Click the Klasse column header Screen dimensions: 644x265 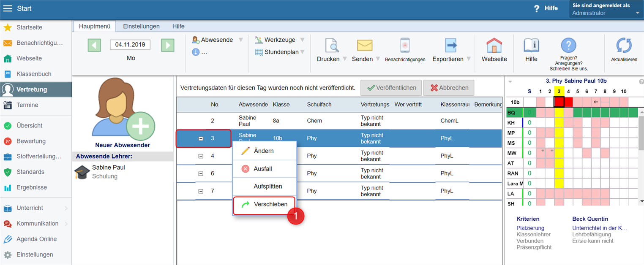click(x=281, y=104)
